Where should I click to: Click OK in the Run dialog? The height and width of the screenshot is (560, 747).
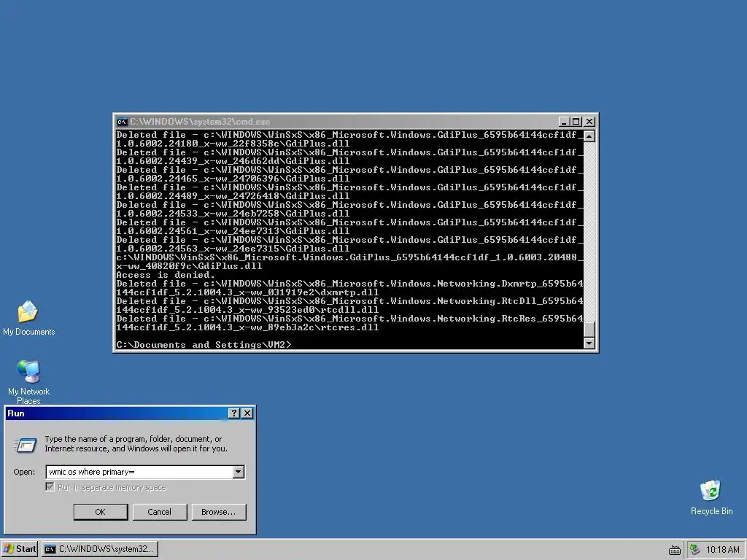pos(101,512)
